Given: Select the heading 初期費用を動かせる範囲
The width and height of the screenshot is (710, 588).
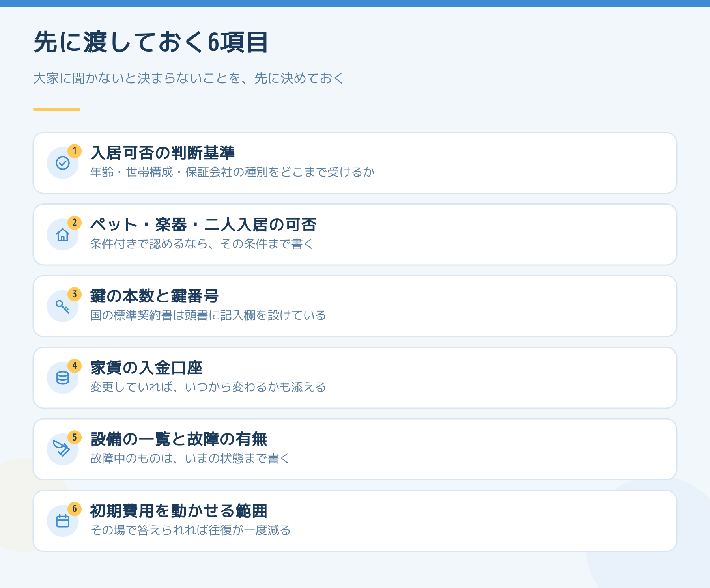Looking at the screenshot, I should tap(179, 511).
